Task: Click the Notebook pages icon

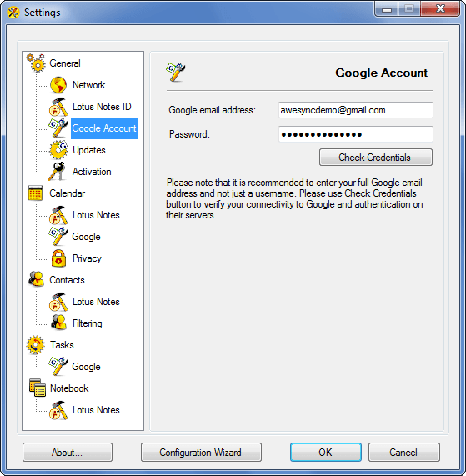Action: (38, 388)
